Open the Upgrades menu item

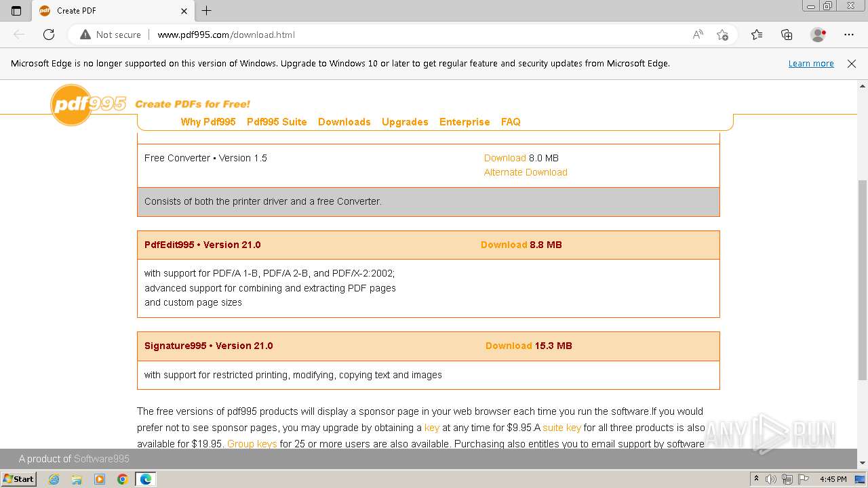click(405, 122)
